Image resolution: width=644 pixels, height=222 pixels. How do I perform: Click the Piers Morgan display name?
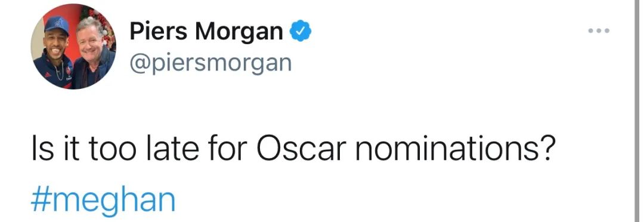pyautogui.click(x=206, y=32)
